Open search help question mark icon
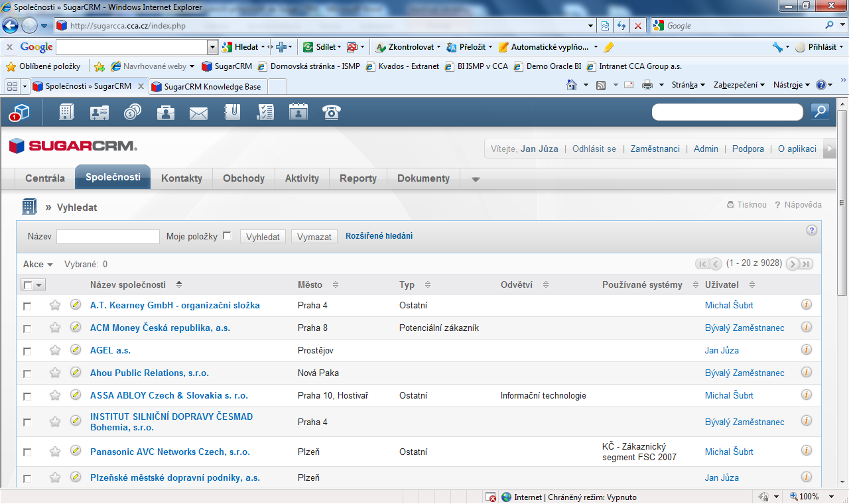Image resolution: width=849 pixels, height=504 pixels. pos(812,230)
